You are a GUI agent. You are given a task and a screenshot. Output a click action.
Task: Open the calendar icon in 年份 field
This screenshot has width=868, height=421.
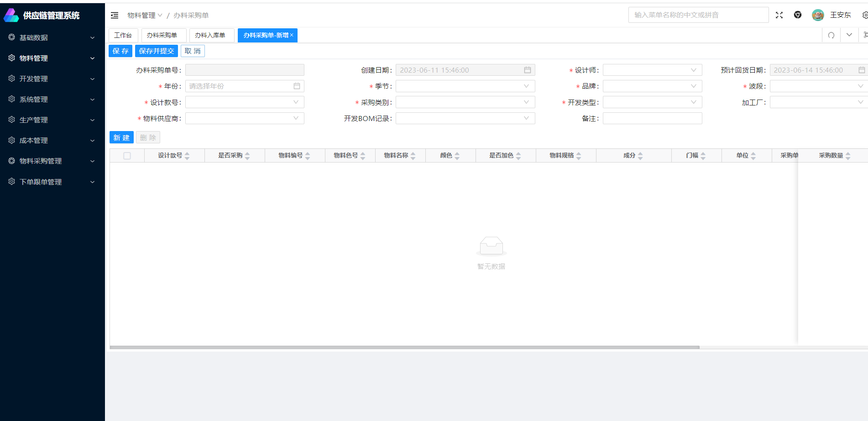(x=297, y=86)
